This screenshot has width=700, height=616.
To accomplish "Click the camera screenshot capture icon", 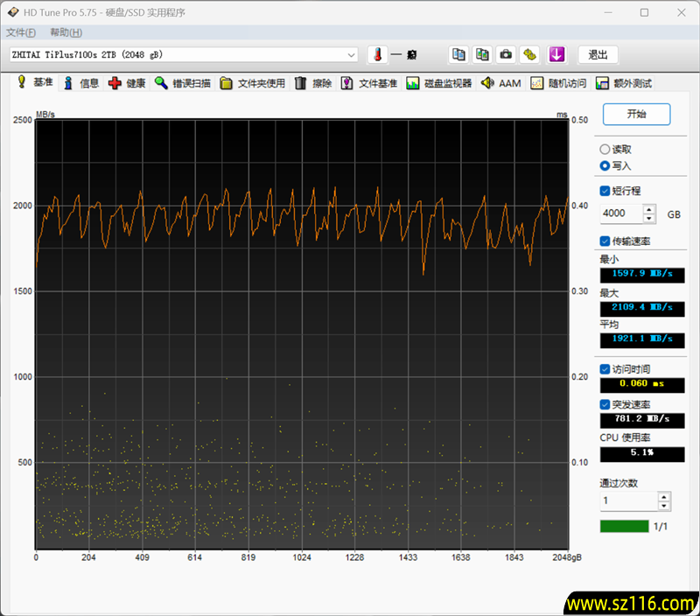I will point(506,53).
